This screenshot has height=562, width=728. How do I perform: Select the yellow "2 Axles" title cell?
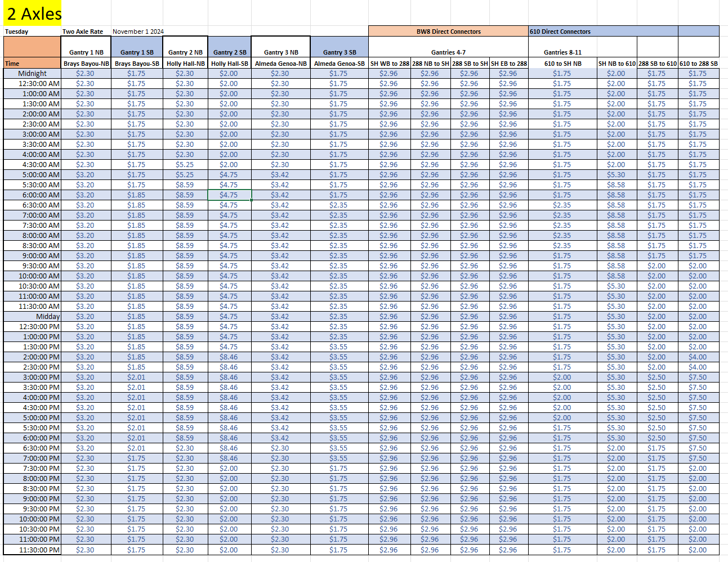[32, 13]
